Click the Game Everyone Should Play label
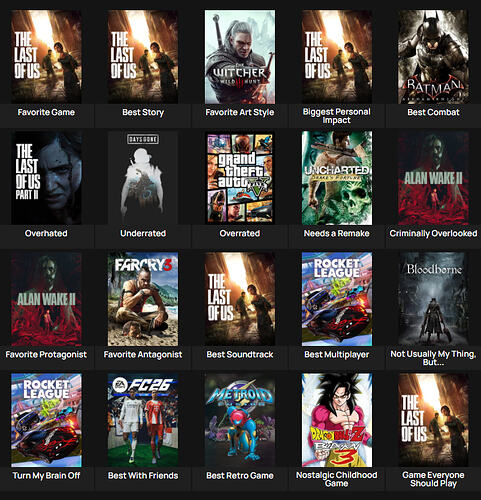 tap(433, 479)
